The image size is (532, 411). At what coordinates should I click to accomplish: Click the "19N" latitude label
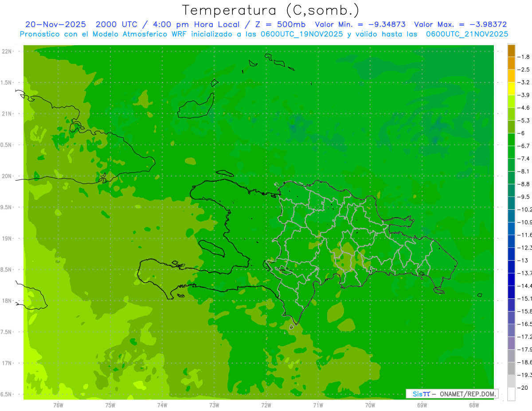coord(7,239)
